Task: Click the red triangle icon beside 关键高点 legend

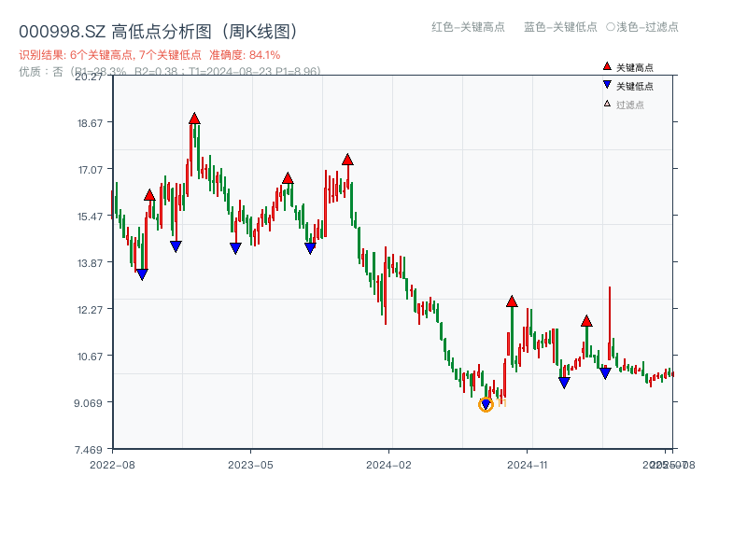Action: (x=607, y=66)
